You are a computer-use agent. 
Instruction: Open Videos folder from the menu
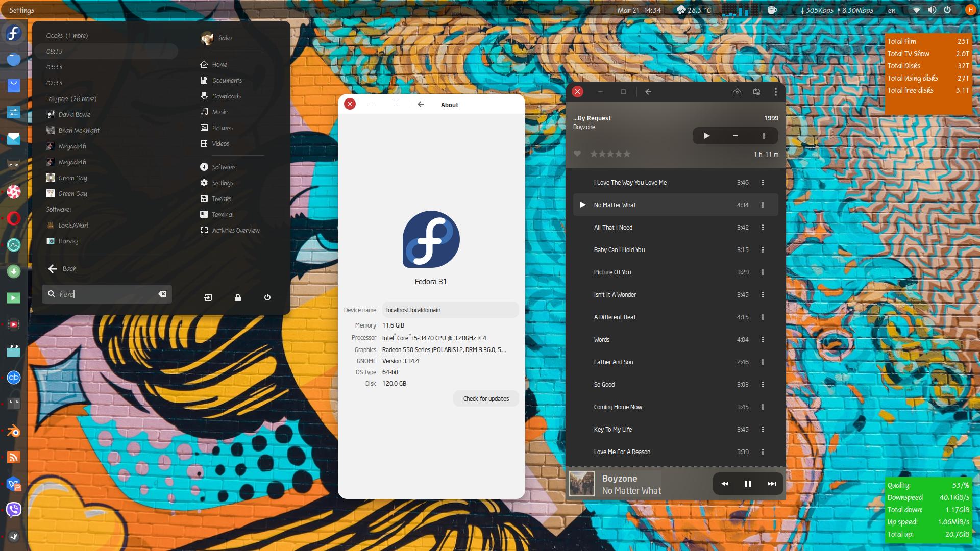pos(215,144)
